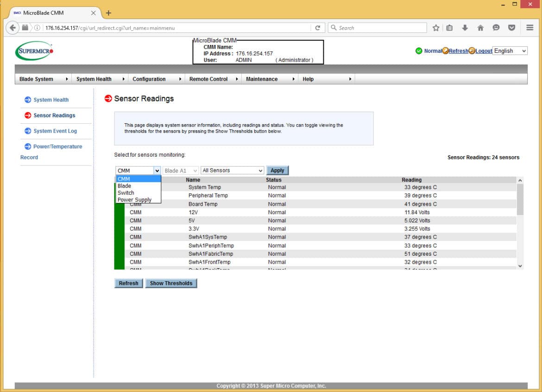Click the Show Thresholds button

pyautogui.click(x=171, y=283)
